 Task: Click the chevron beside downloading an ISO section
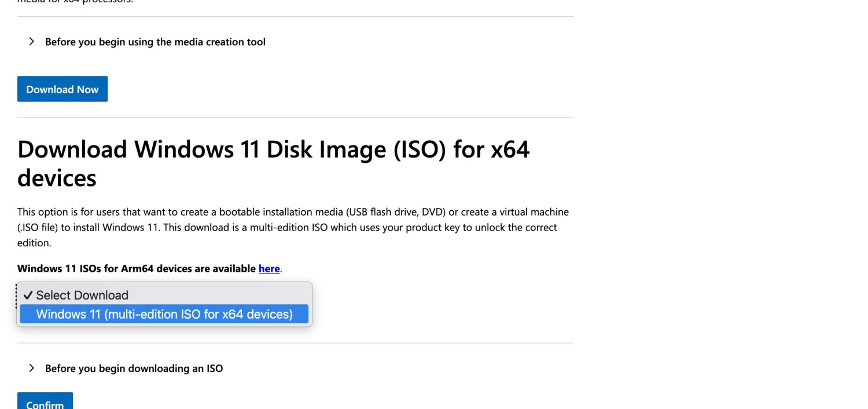32,368
